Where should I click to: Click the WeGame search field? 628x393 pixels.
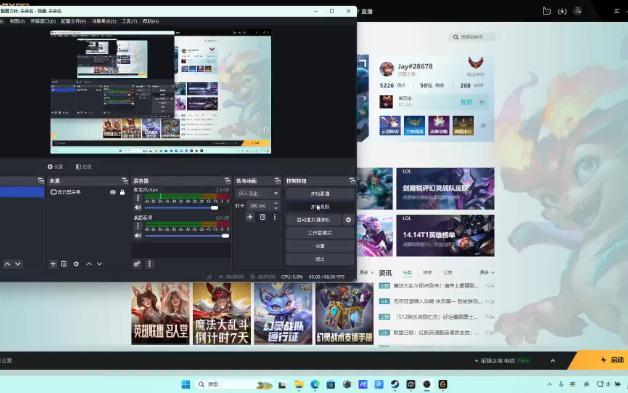(x=472, y=37)
